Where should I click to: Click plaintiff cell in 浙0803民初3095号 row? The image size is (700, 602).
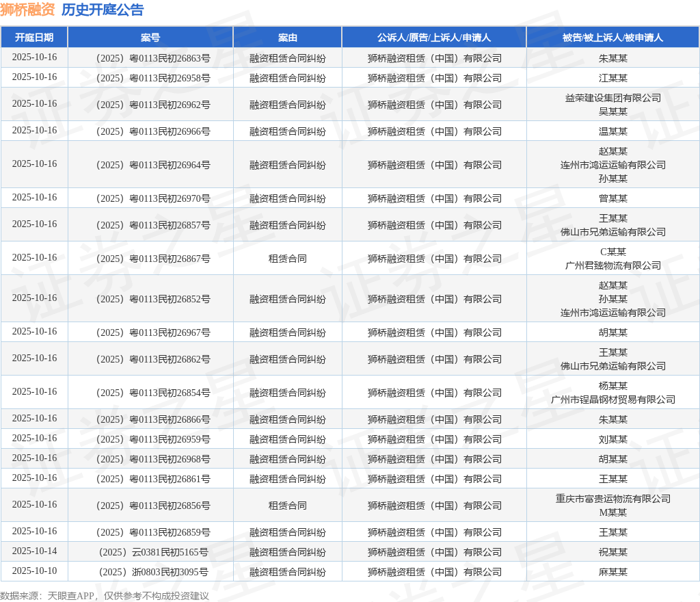(434, 572)
